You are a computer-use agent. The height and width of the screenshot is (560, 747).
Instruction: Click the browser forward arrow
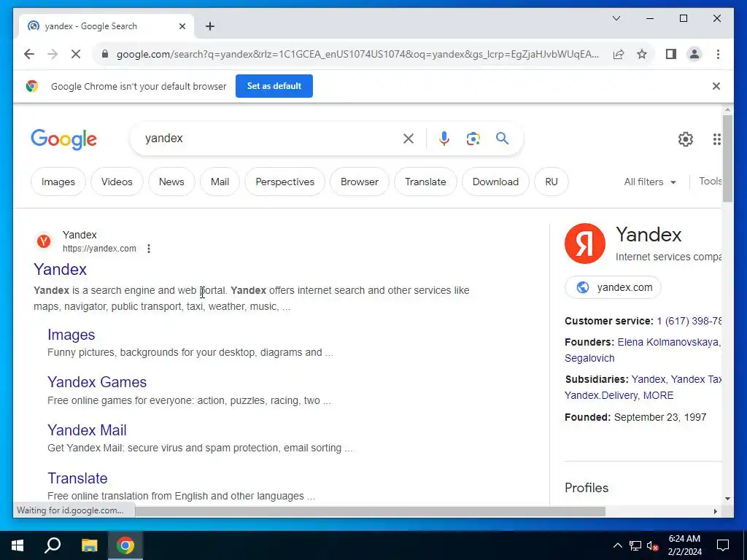53,54
